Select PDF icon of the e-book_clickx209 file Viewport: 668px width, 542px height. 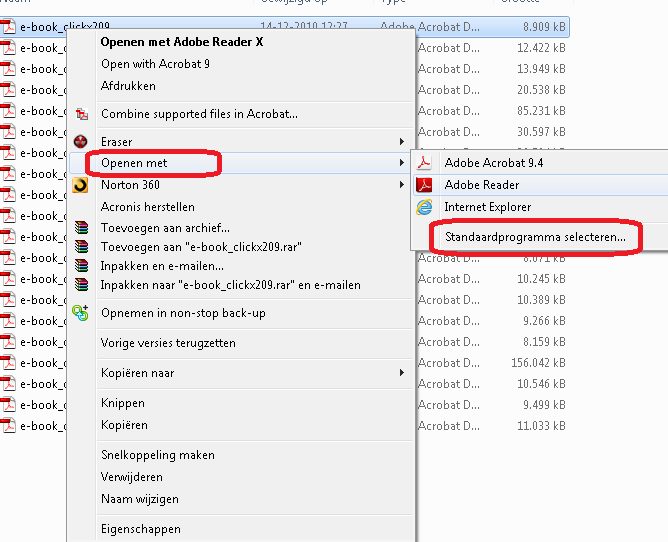click(8, 27)
